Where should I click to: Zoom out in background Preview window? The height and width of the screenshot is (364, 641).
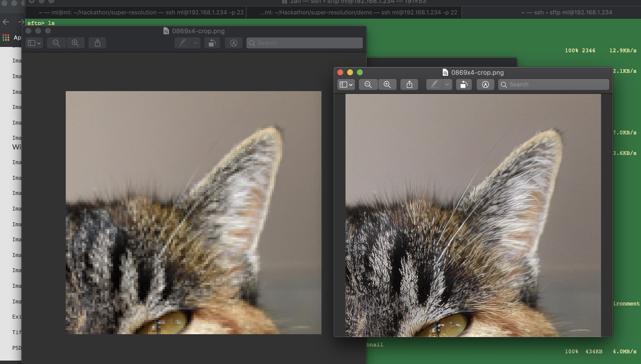tap(56, 43)
